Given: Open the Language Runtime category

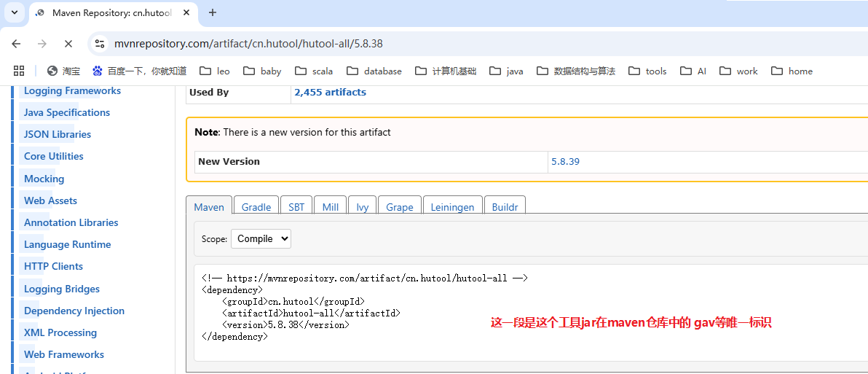Looking at the screenshot, I should point(68,244).
